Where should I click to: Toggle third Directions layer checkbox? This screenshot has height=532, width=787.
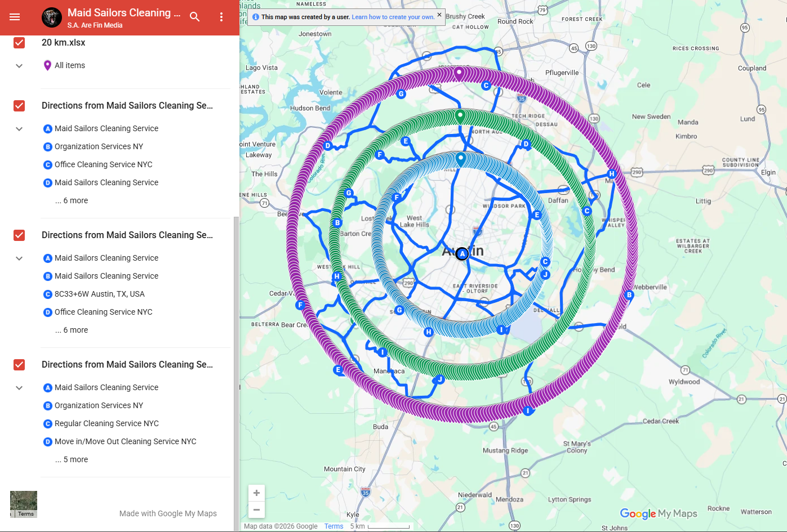19,365
